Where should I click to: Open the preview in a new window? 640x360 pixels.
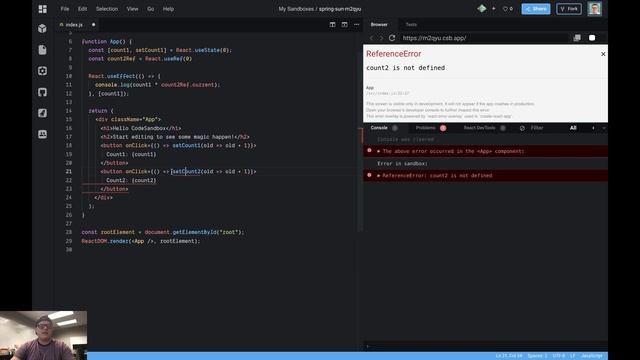577,38
